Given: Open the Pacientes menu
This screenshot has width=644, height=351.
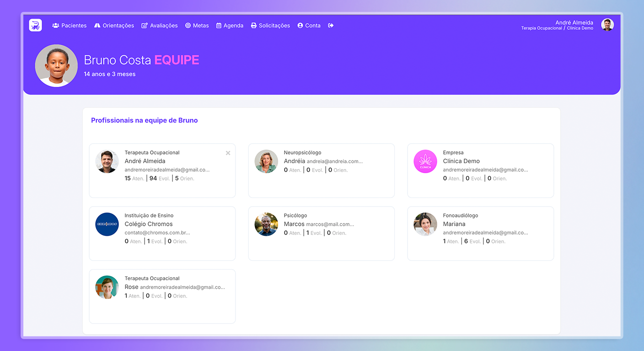Looking at the screenshot, I should click(70, 26).
